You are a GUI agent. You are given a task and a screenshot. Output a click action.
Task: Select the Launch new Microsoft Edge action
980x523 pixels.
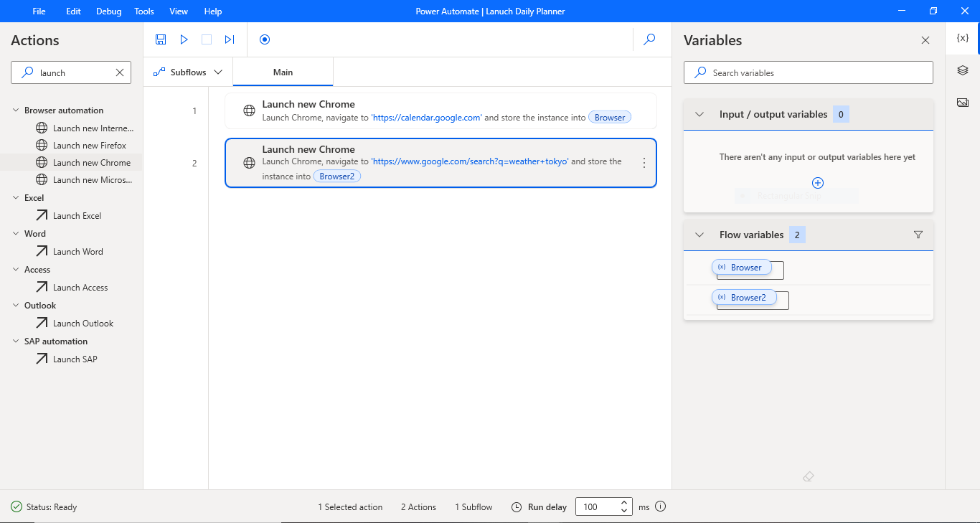click(x=85, y=179)
